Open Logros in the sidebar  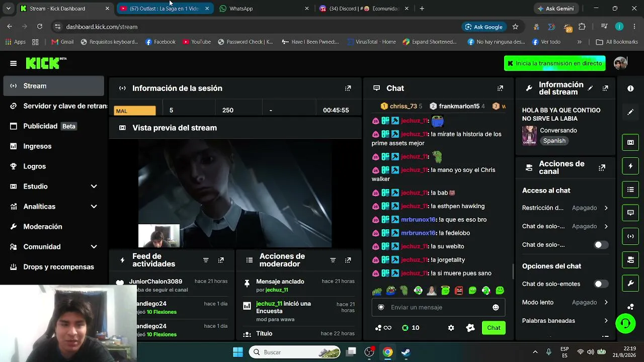click(53, 166)
